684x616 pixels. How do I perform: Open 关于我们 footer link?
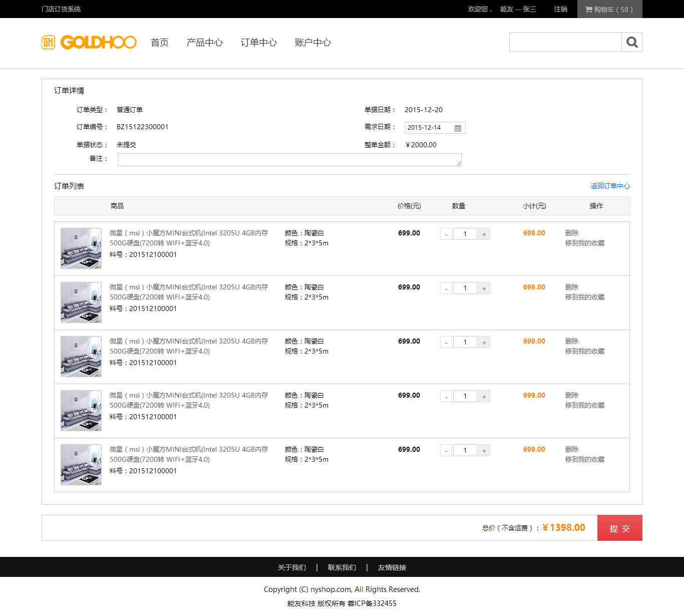[291, 567]
